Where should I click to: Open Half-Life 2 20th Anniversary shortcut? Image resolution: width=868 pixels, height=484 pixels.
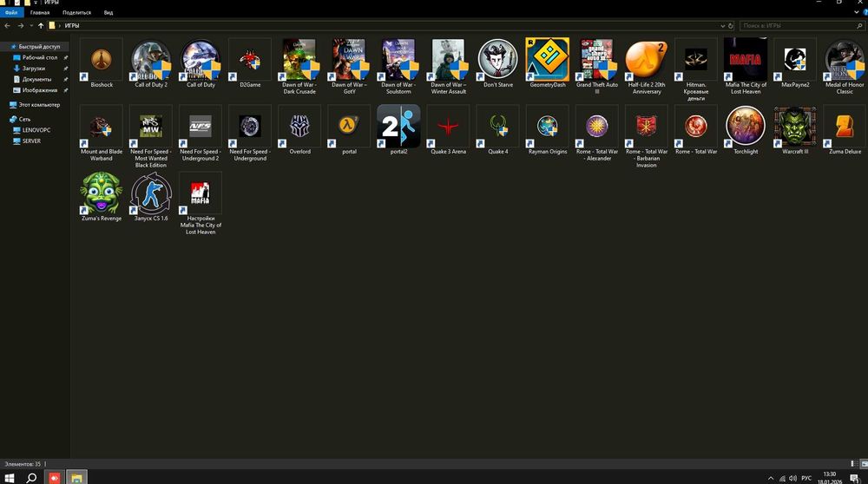(647, 59)
